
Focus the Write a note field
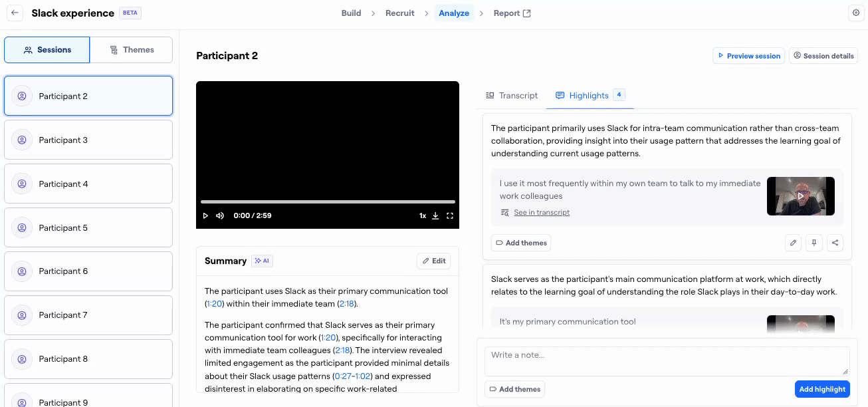(667, 361)
